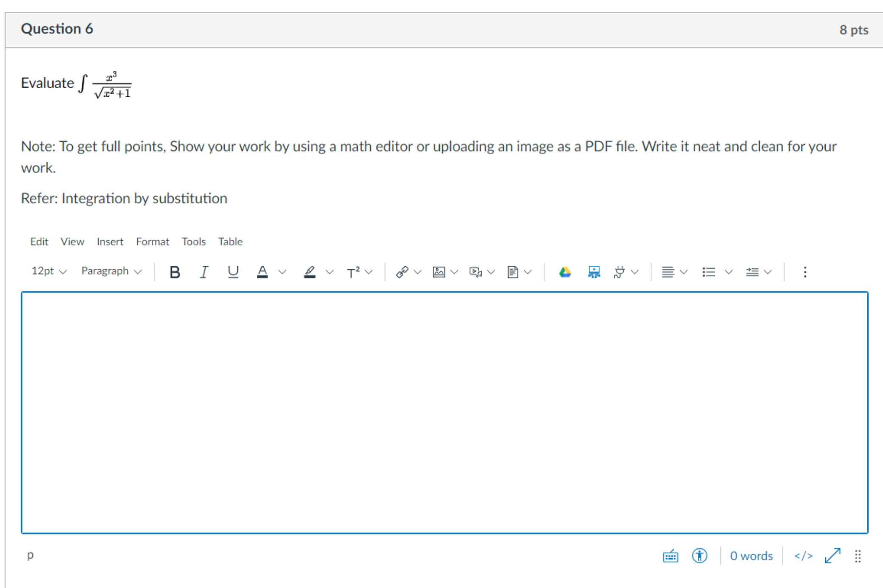Switch to HTML editor view
Viewport: 883px width, 588px height.
pyautogui.click(x=803, y=556)
